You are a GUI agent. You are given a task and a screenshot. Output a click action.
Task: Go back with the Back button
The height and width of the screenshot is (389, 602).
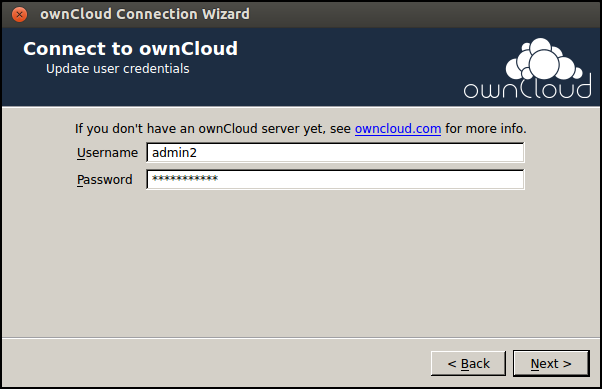point(468,363)
